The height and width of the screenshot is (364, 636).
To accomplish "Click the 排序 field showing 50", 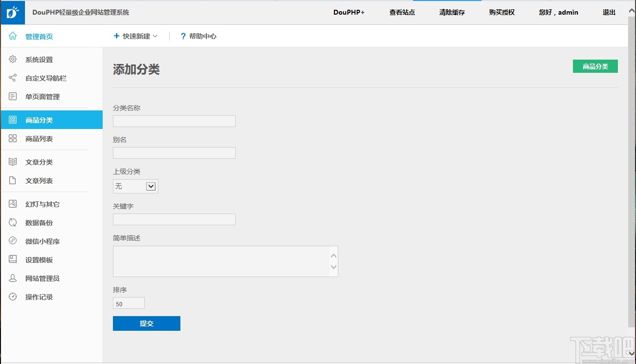I will pos(129,303).
